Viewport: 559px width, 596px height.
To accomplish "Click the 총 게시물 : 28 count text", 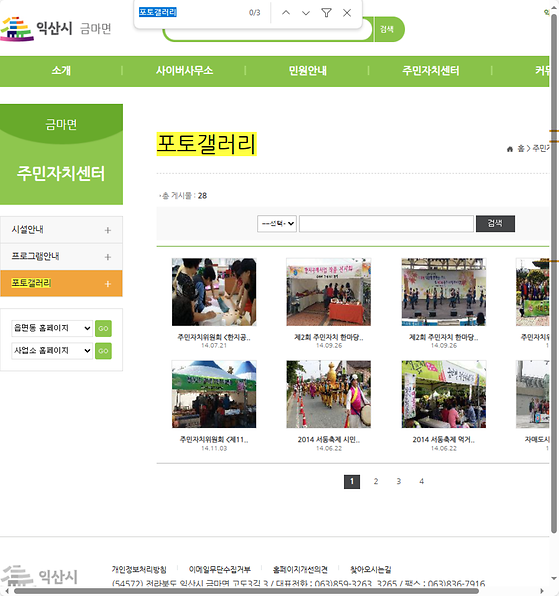I will [184, 196].
